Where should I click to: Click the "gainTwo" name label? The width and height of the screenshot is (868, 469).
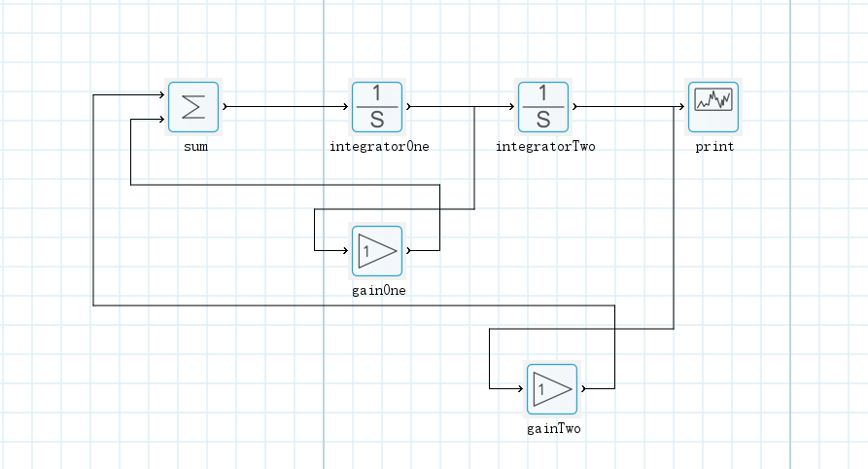553,429
